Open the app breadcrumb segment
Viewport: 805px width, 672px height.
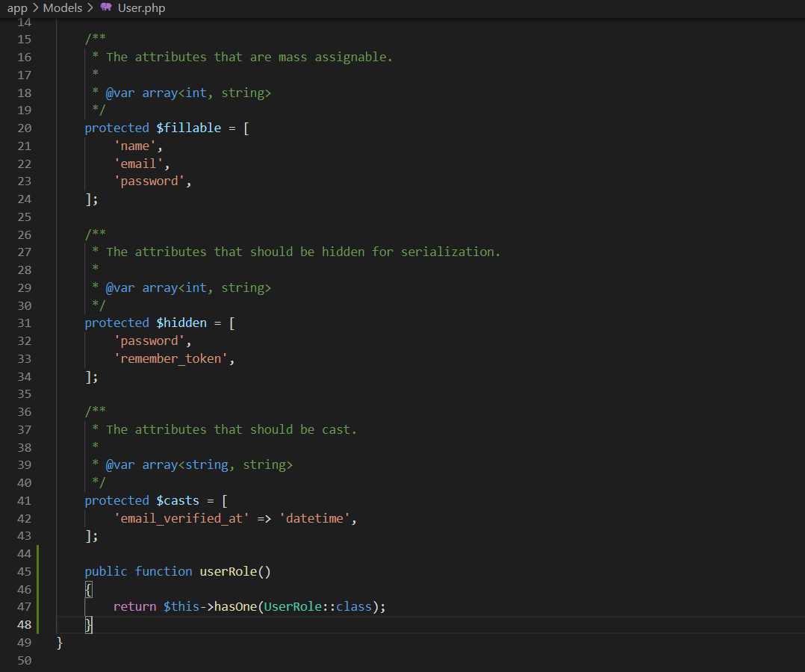pyautogui.click(x=17, y=7)
